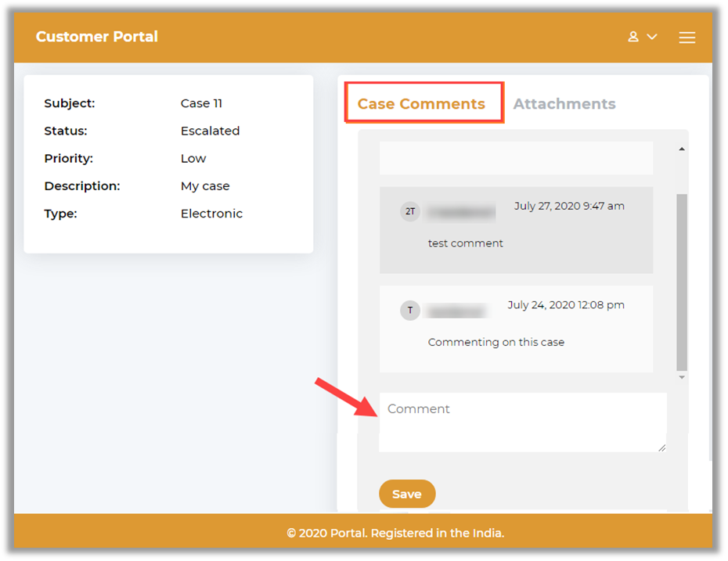Image resolution: width=728 pixels, height=561 pixels.
Task: Click the T avatar icon
Action: pos(409,310)
